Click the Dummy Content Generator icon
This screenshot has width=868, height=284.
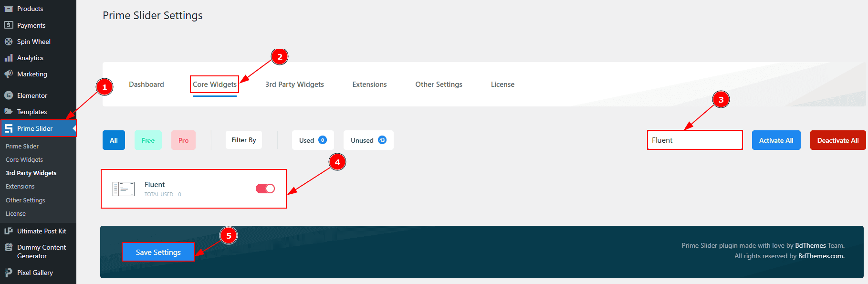(9, 247)
